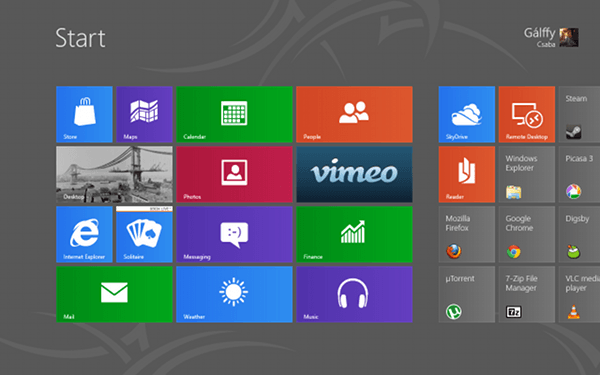The image size is (600, 375).
Task: Launch Remote Desktop tile
Action: pos(527,114)
